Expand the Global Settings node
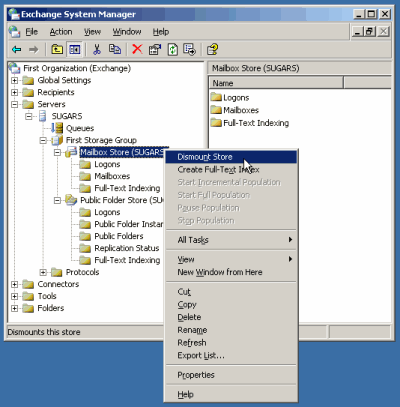This screenshot has width=400, height=407. (x=14, y=80)
